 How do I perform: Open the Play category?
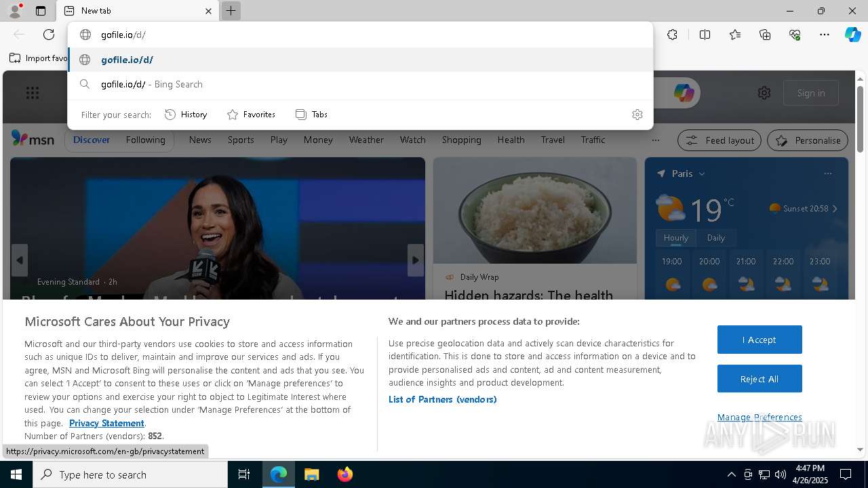click(279, 140)
